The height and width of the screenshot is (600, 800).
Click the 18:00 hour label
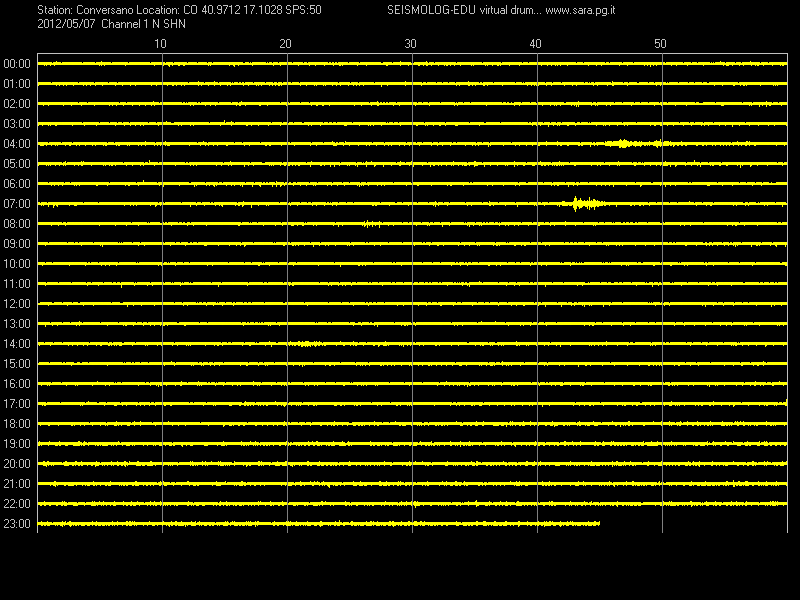click(x=17, y=424)
